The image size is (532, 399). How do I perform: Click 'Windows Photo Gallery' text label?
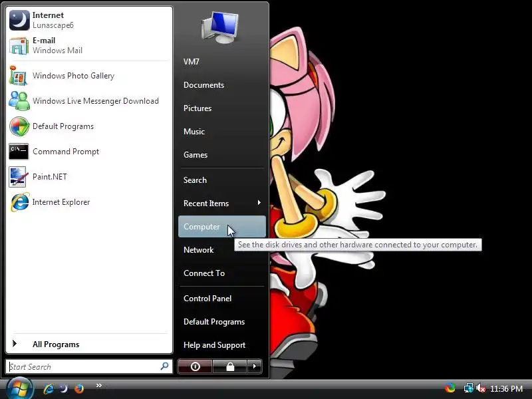click(73, 76)
